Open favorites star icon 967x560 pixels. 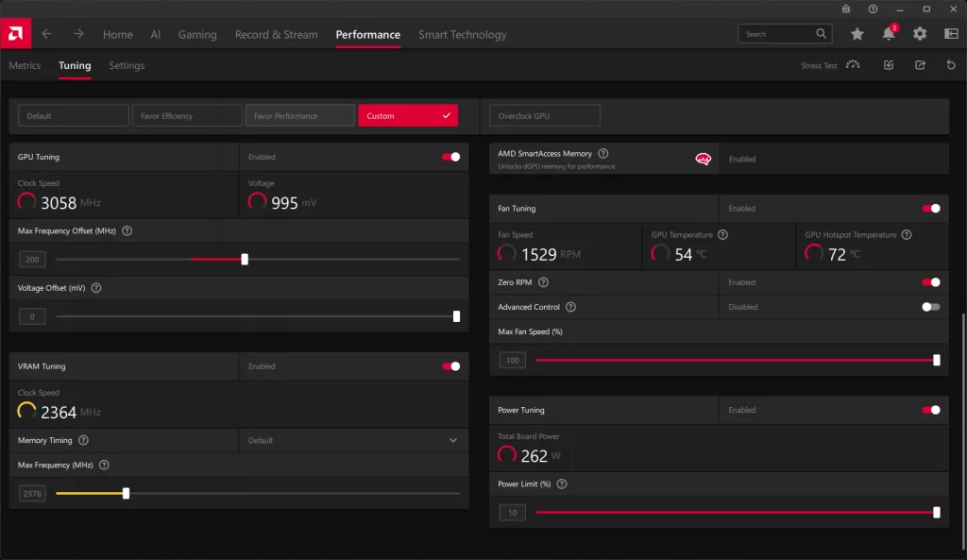tap(857, 34)
